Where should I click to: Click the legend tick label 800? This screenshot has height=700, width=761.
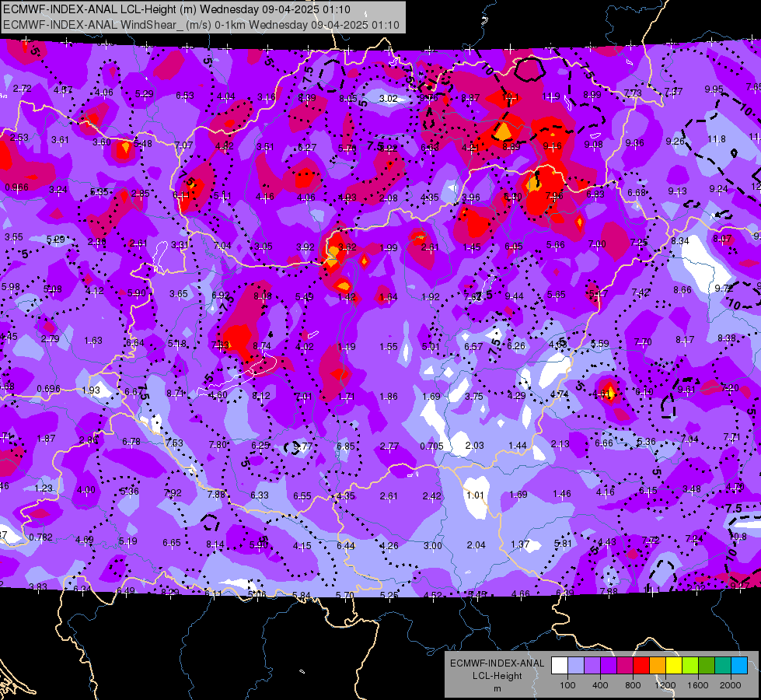633,685
